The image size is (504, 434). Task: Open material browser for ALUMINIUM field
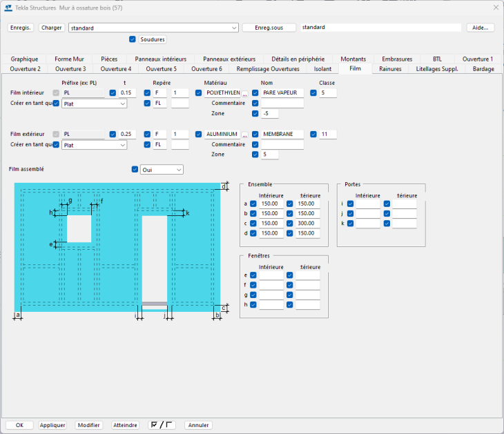244,135
